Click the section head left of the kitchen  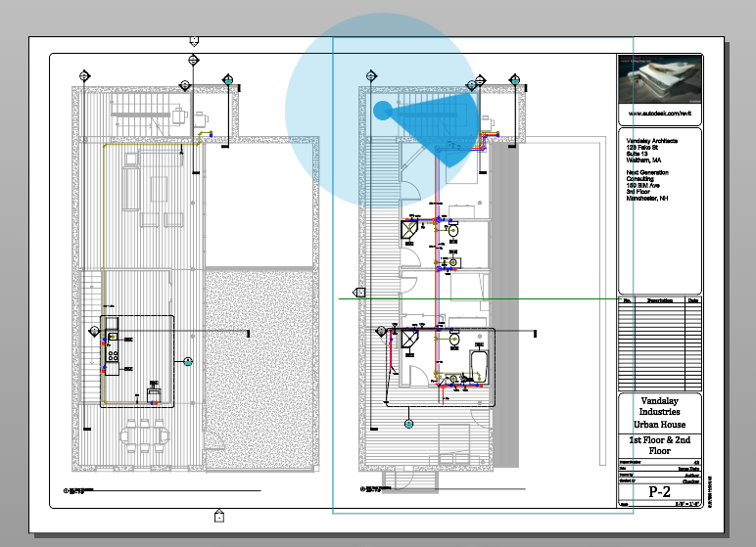pyautogui.click(x=94, y=331)
